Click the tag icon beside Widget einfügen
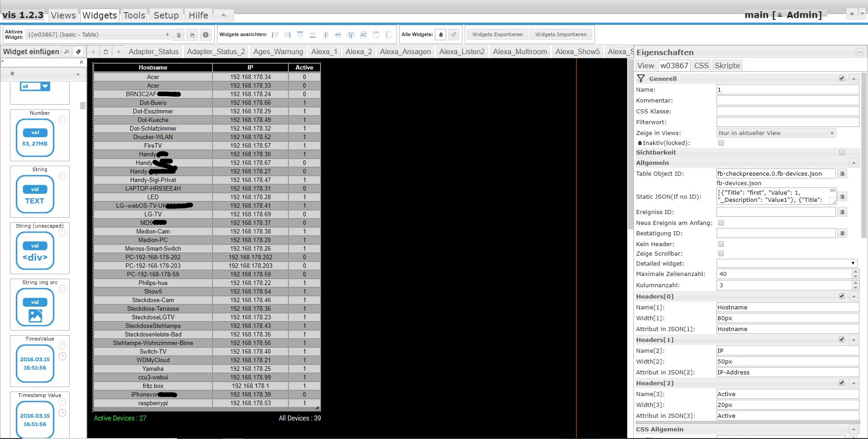 tap(78, 52)
